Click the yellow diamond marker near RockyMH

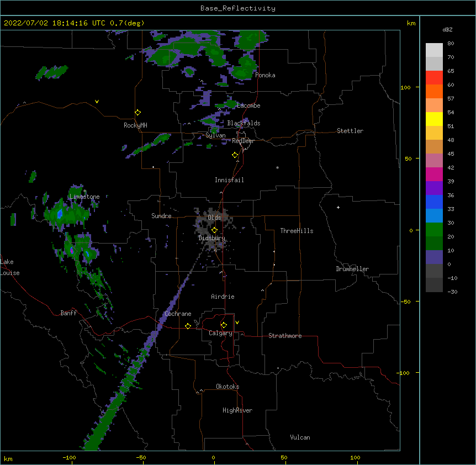coord(137,113)
